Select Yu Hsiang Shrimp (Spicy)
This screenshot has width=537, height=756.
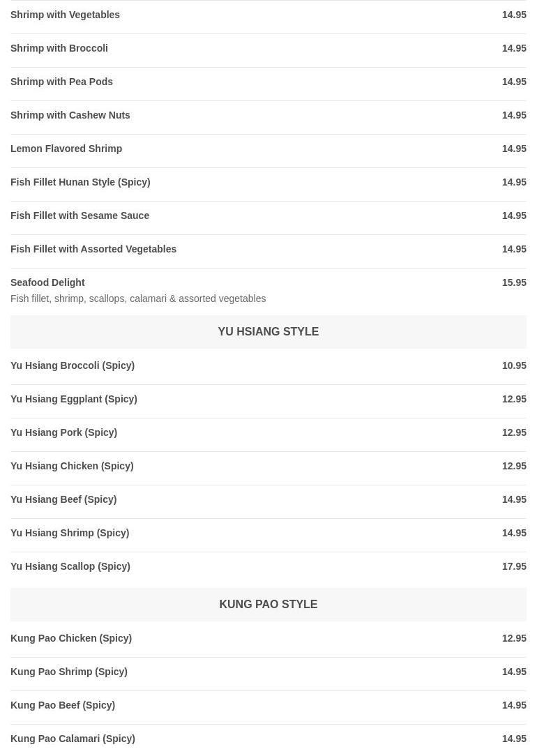click(x=268, y=534)
